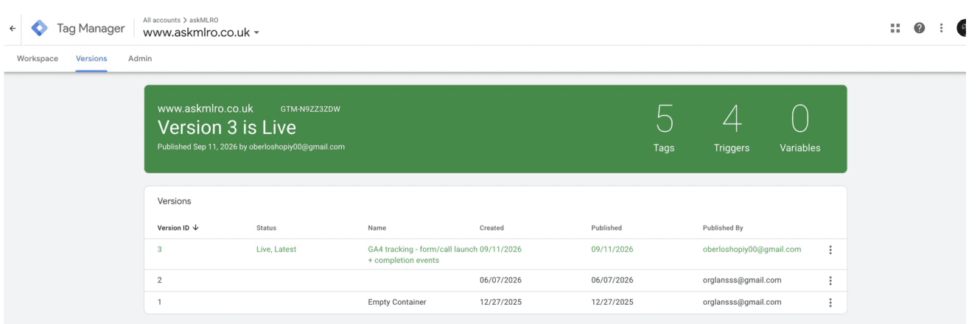Screen dimensions: 980x324
Task: Click the Created column header
Action: pos(491,228)
